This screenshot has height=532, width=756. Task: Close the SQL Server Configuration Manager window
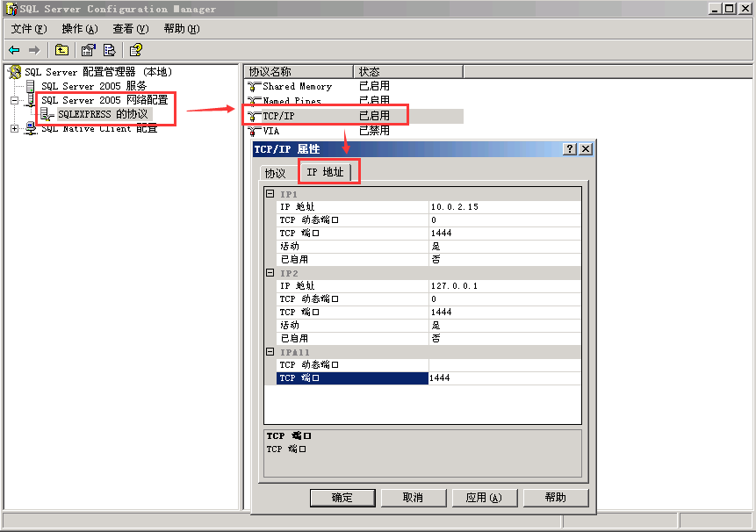(744, 9)
